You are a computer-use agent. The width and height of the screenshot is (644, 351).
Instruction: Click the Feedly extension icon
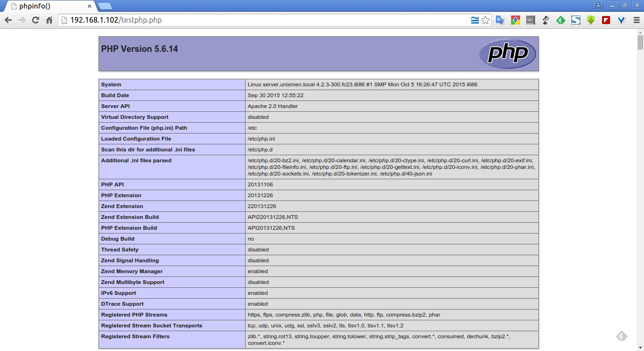(561, 20)
